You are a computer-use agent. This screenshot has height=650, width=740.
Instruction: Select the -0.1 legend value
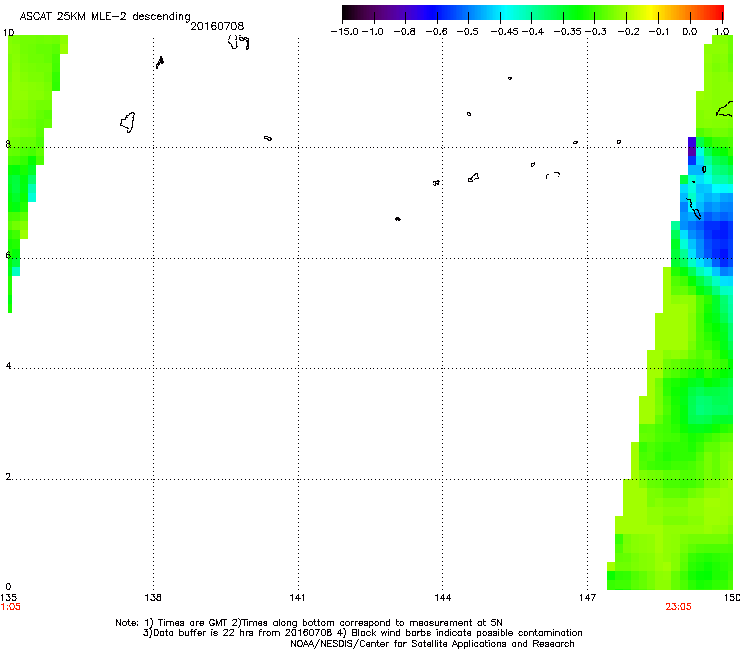click(659, 32)
